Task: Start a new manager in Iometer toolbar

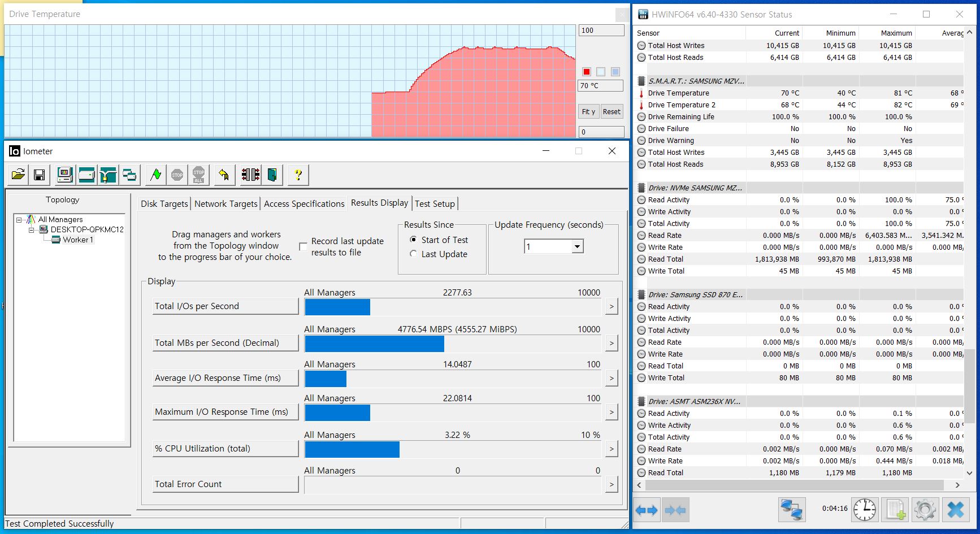Action: point(65,175)
